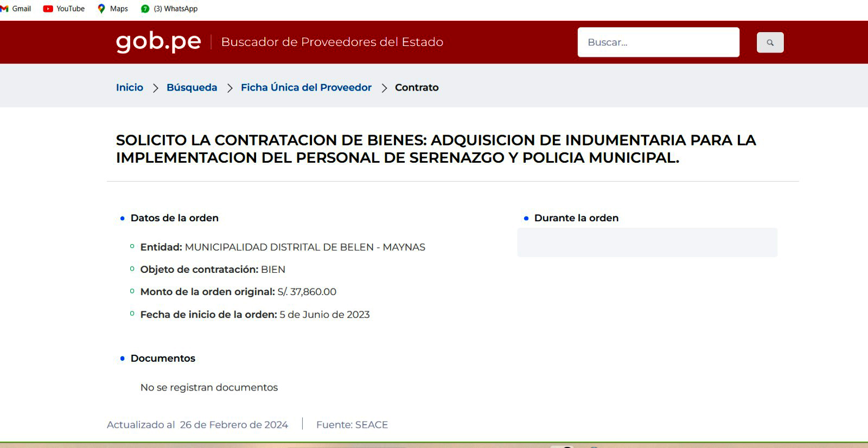Click the Fuente: SEACE text
The image size is (868, 448).
coord(352,425)
